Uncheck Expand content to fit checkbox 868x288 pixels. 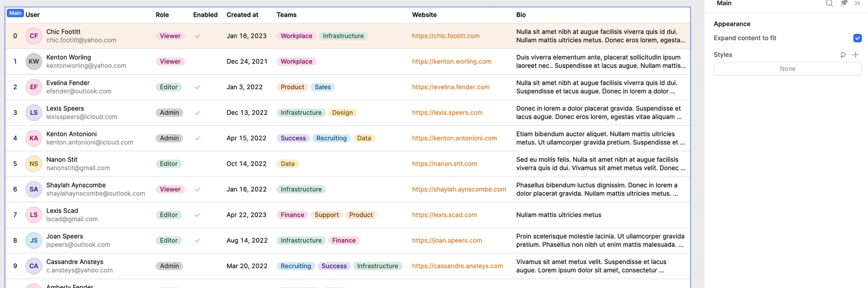point(857,38)
